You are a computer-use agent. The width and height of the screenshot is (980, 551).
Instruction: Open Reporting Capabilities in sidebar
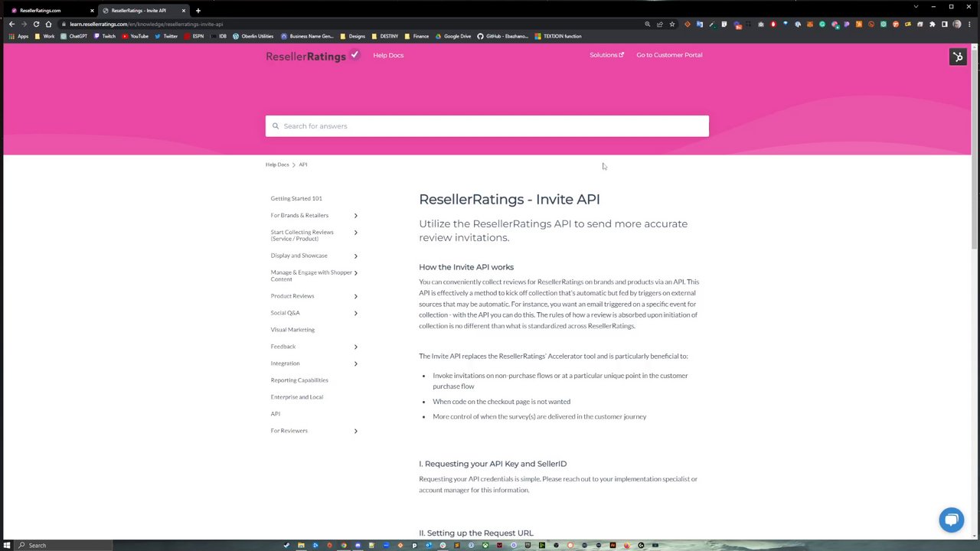click(x=299, y=380)
